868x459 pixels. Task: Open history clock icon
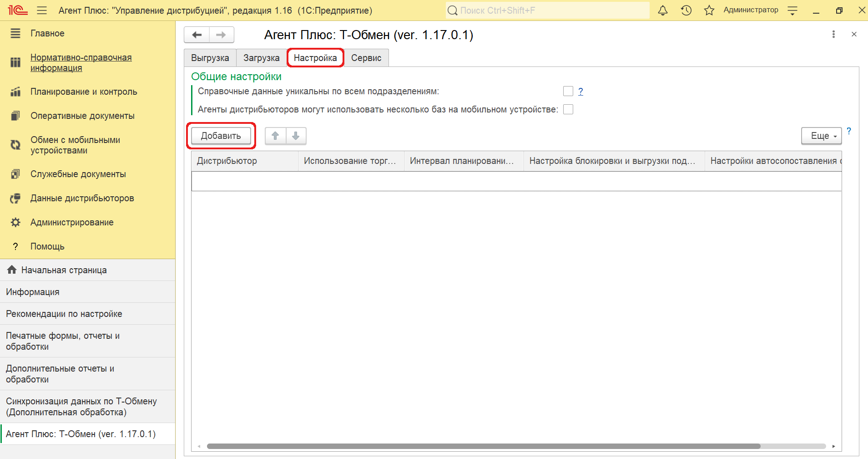(x=686, y=10)
